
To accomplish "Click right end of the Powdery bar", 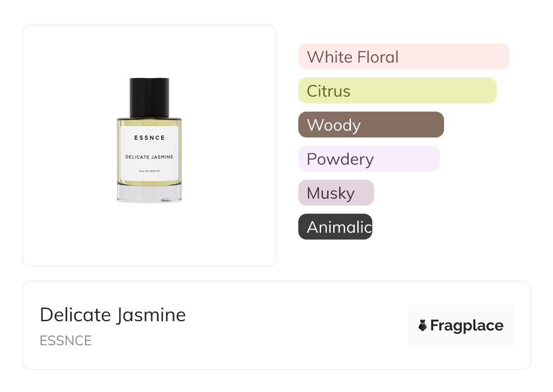I will (434, 159).
